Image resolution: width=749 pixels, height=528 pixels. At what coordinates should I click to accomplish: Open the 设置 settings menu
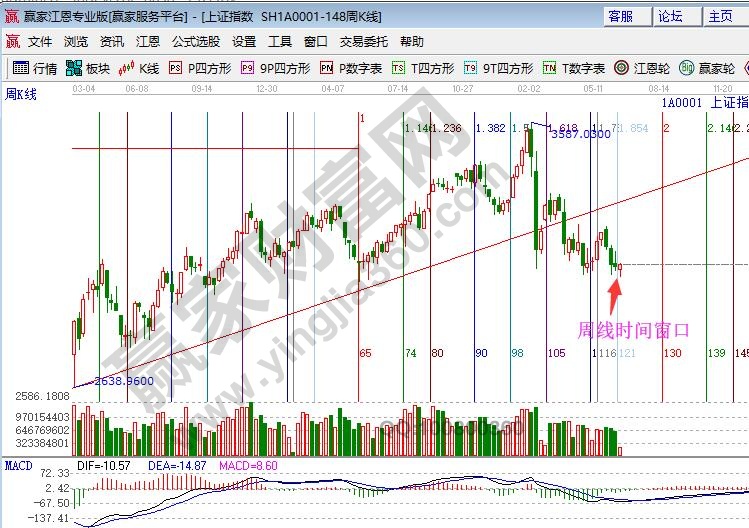pos(244,42)
